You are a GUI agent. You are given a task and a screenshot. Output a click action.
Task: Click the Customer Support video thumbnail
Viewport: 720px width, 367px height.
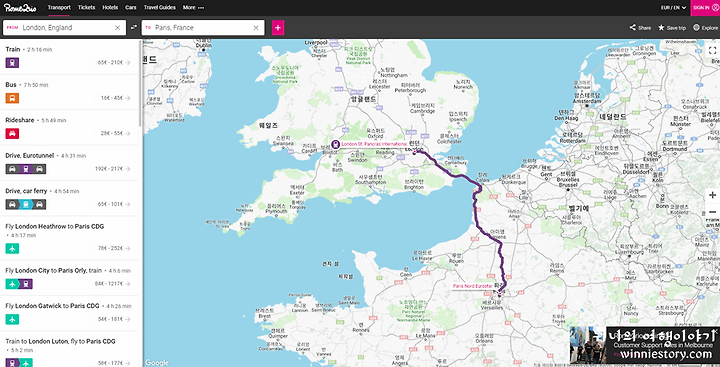pos(588,345)
